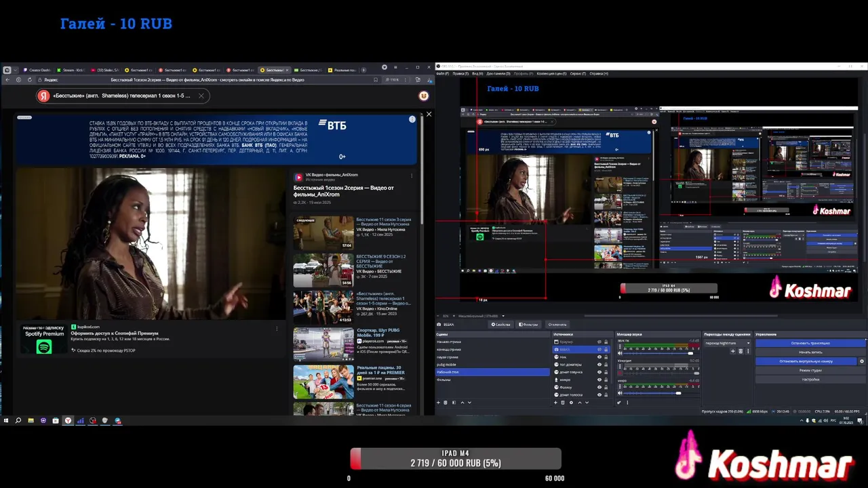The image size is (868, 488).
Task: Open virtual camera settings gear
Action: pos(862,361)
